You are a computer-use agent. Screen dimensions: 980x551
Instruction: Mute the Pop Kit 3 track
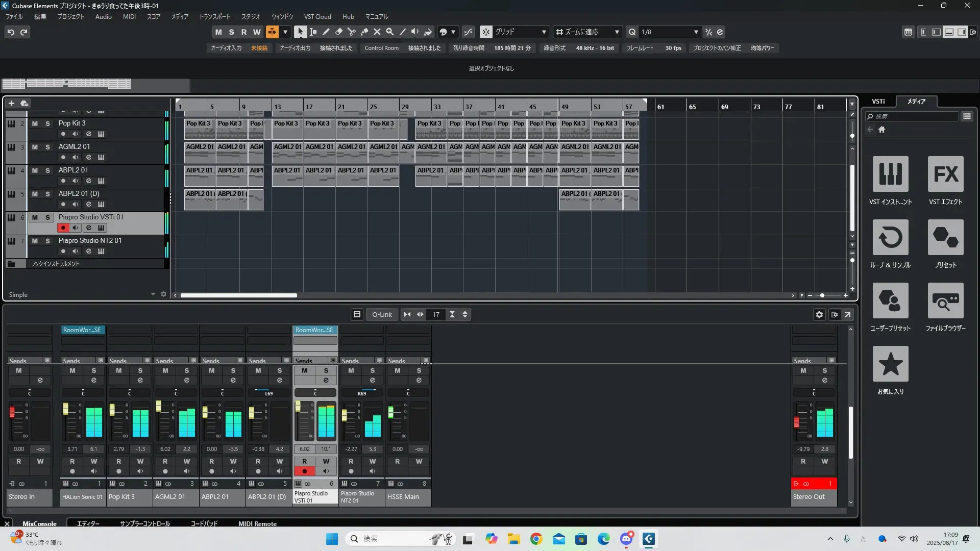[x=35, y=123]
